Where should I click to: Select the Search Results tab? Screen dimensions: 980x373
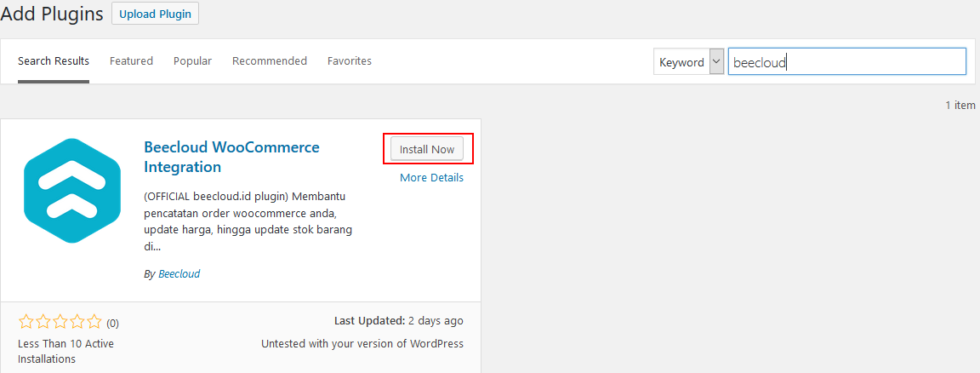pyautogui.click(x=53, y=60)
